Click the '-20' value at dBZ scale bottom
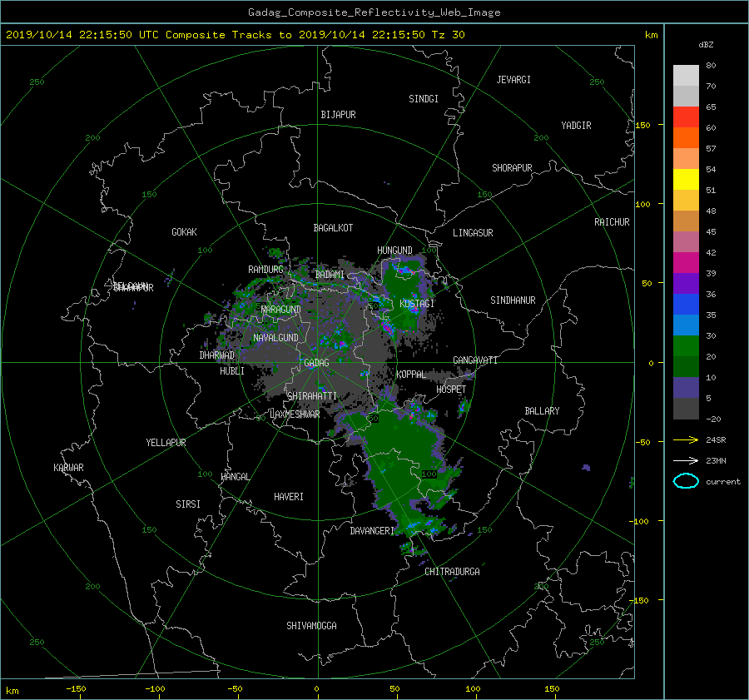The width and height of the screenshot is (749, 700). 713,419
